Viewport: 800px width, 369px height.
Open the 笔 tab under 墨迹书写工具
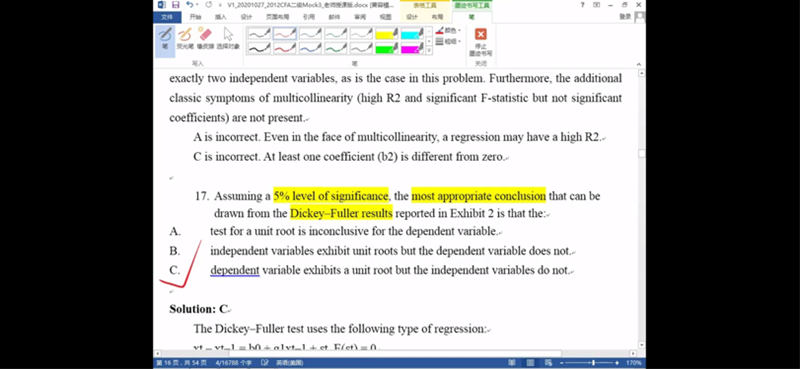pos(471,17)
